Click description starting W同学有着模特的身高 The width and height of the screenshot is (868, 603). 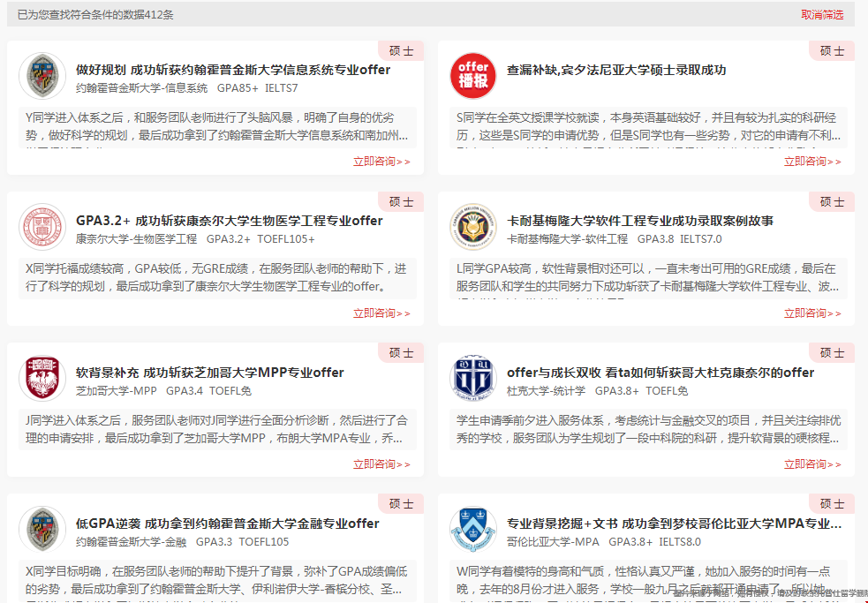tap(648, 581)
